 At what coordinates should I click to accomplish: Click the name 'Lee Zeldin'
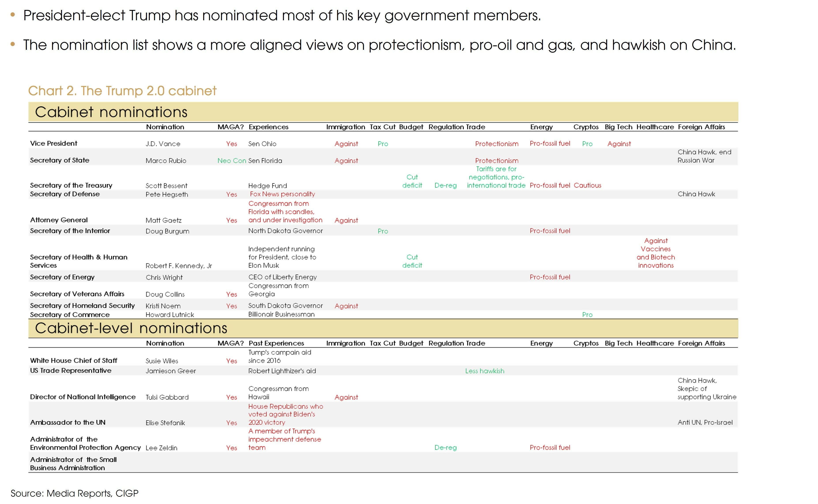pos(161,448)
